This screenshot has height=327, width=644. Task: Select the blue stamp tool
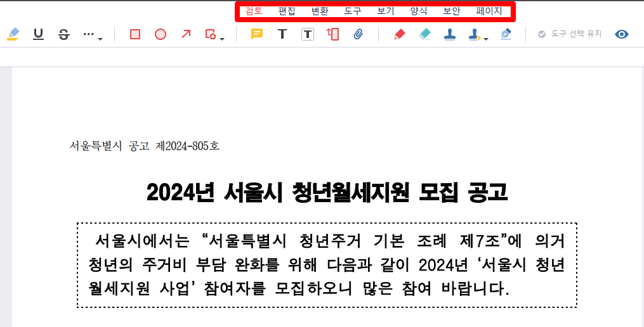(x=450, y=34)
